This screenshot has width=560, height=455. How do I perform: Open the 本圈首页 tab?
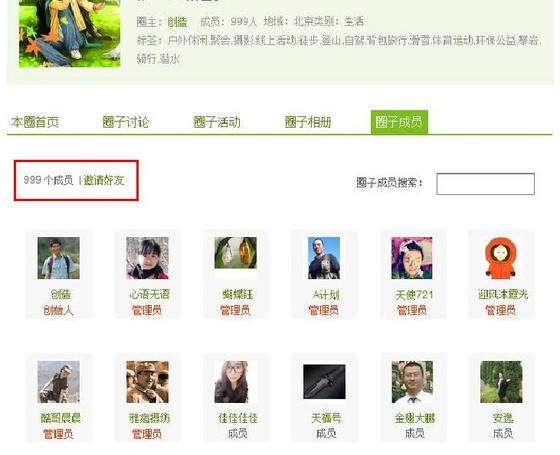point(35,122)
